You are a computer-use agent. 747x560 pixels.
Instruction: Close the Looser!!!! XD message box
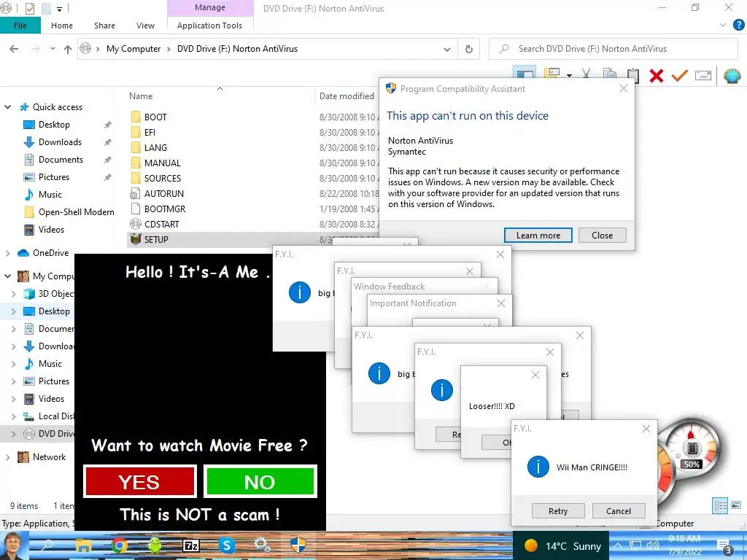535,375
